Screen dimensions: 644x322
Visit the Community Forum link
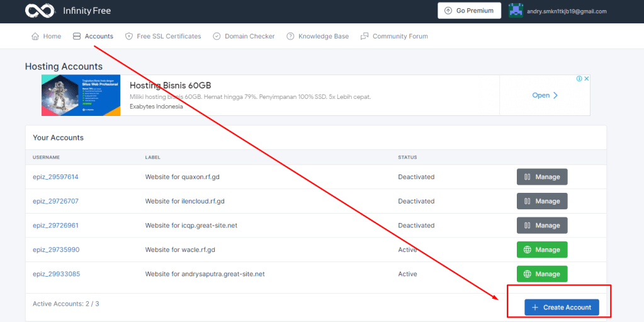coord(394,37)
